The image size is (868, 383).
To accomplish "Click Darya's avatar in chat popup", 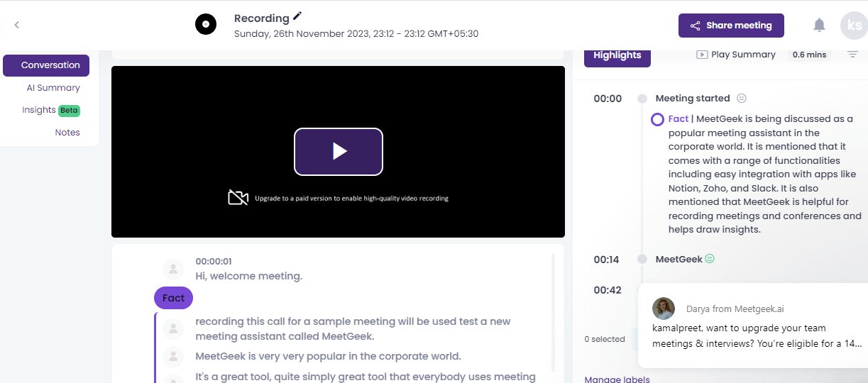I will click(x=664, y=309).
